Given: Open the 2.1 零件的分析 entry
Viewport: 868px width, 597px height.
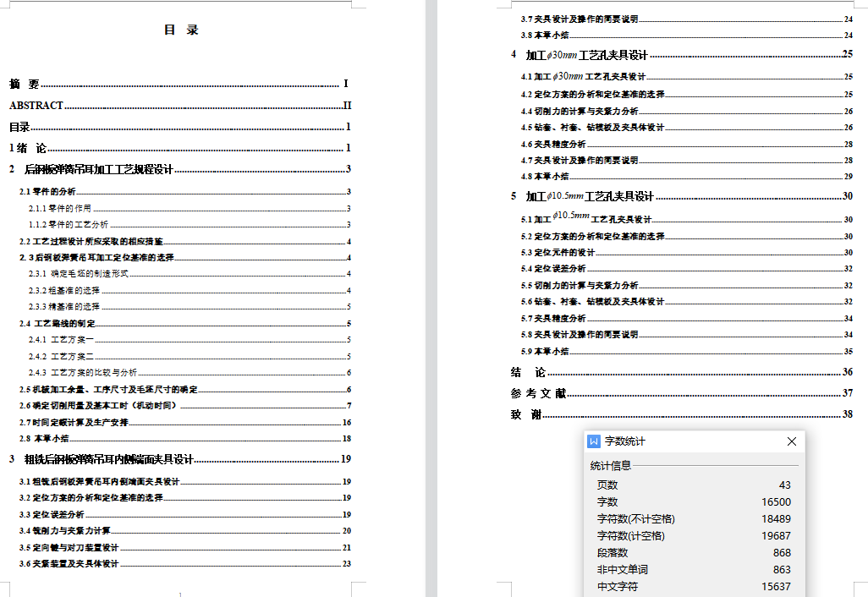Looking at the screenshot, I should 185,191.
